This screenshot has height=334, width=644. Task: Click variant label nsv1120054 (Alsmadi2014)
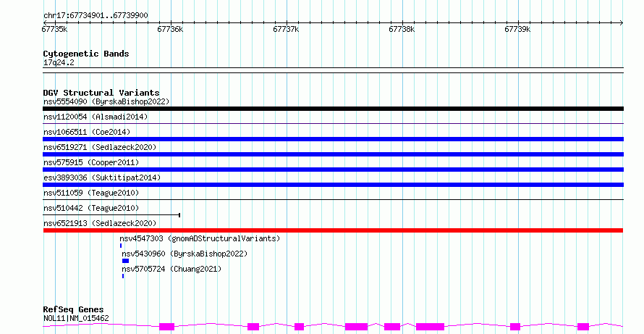pyautogui.click(x=96, y=117)
